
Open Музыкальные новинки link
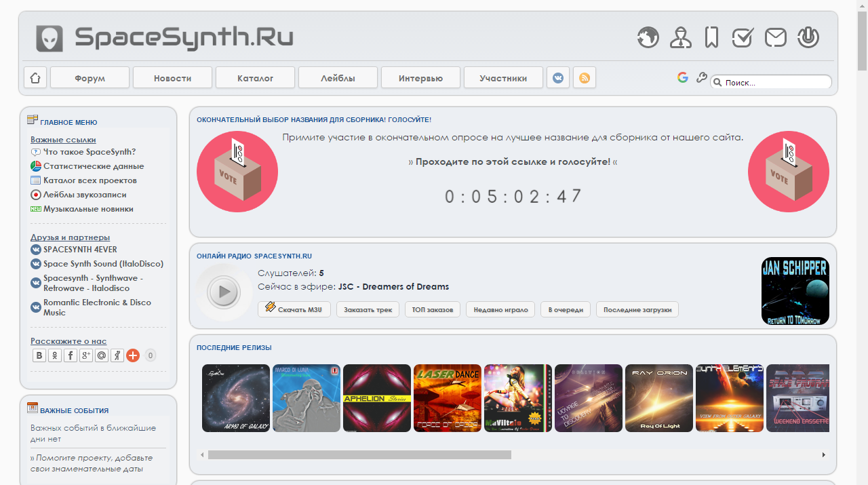click(88, 209)
